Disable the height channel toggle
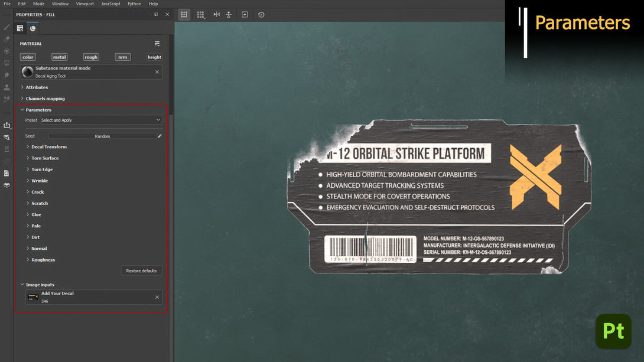The image size is (644, 362). tap(154, 57)
